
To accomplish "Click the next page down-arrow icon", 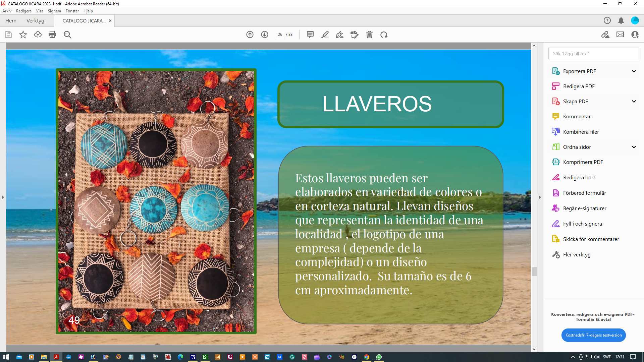I will [265, 35].
